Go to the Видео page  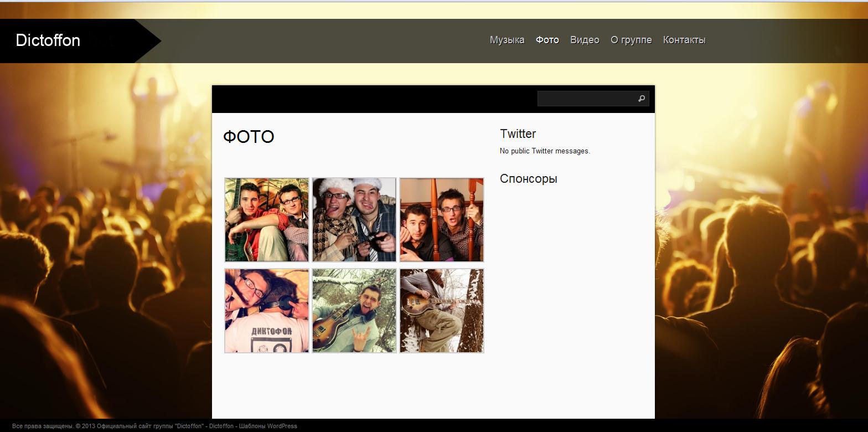click(585, 40)
